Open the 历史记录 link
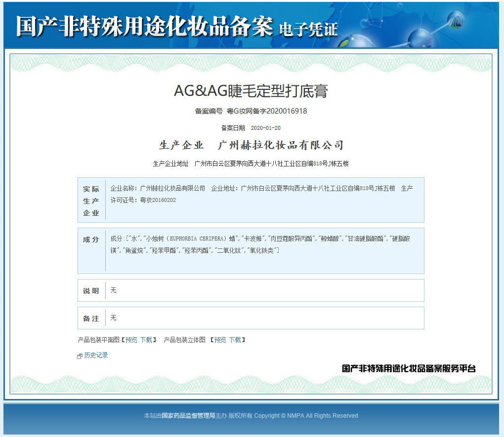Viewport: 504px width, 437px height. point(96,356)
